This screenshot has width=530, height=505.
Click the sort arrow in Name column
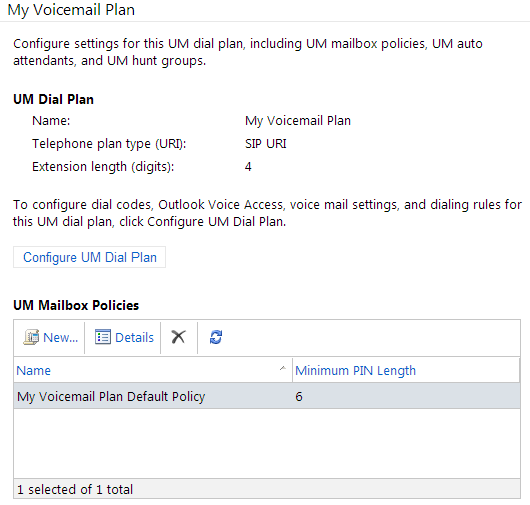tap(283, 368)
